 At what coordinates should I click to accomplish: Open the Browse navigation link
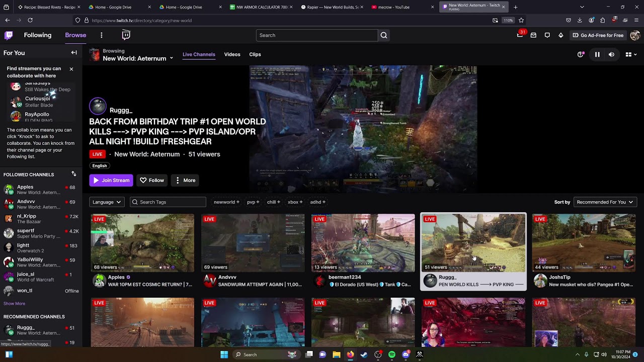[75, 35]
